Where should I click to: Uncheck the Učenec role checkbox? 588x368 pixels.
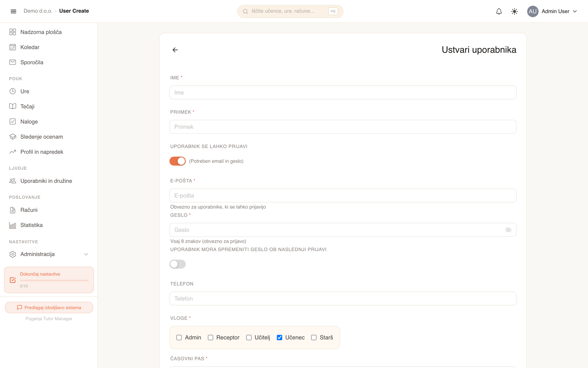(280, 337)
